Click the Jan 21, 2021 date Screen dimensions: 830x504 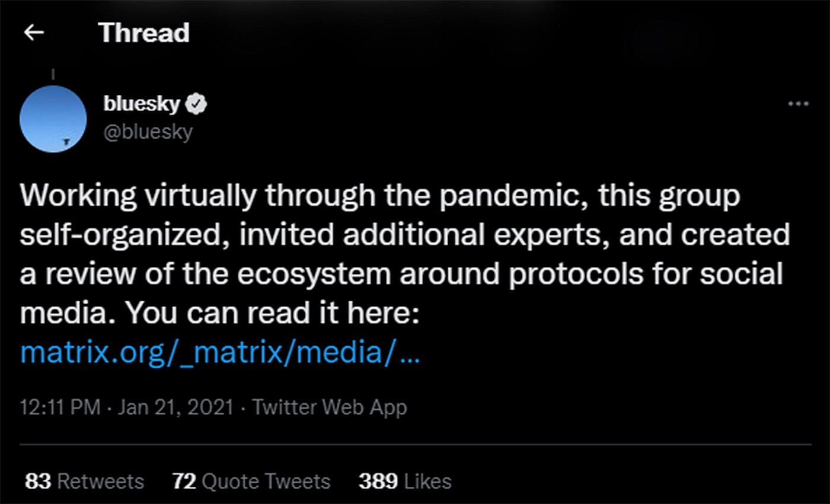click(175, 408)
